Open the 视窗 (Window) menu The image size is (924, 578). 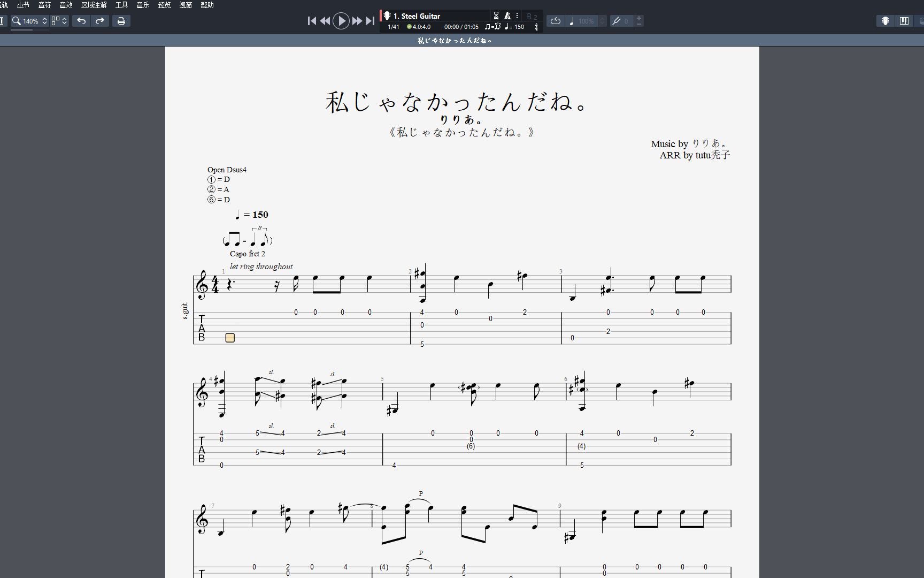(186, 5)
